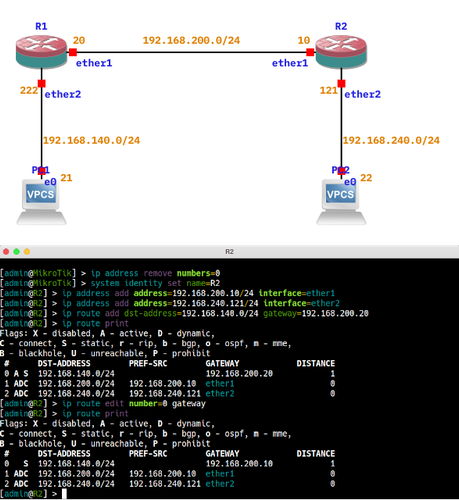
Task: Click the red port at PC2 e0
Action: [x=341, y=171]
